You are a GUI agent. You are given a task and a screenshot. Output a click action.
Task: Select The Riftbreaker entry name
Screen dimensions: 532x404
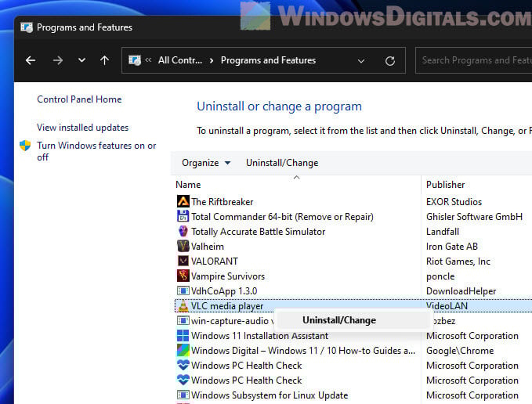coord(223,202)
